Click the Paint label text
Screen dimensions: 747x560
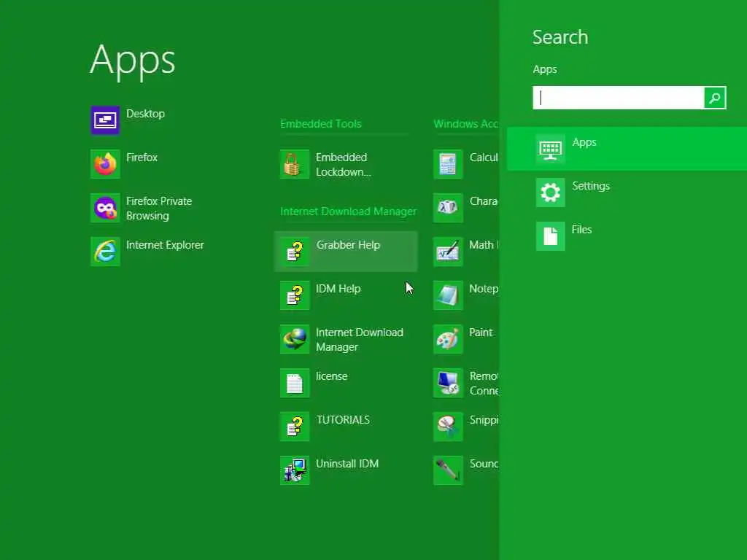click(481, 332)
